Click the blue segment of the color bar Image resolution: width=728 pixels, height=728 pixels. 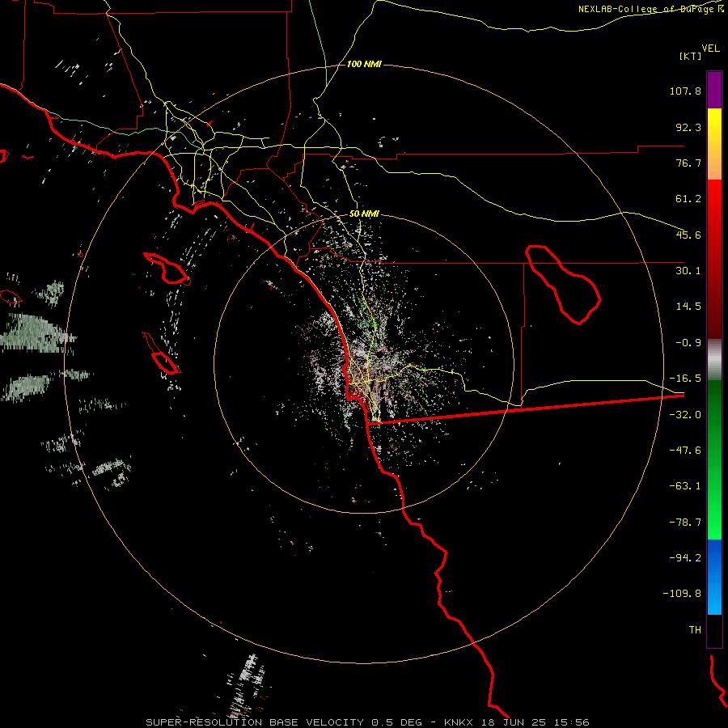tap(714, 577)
